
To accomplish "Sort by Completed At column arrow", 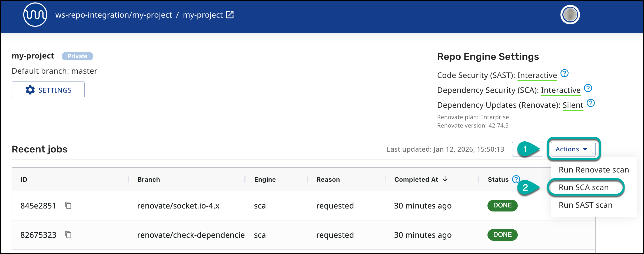I will click(445, 179).
